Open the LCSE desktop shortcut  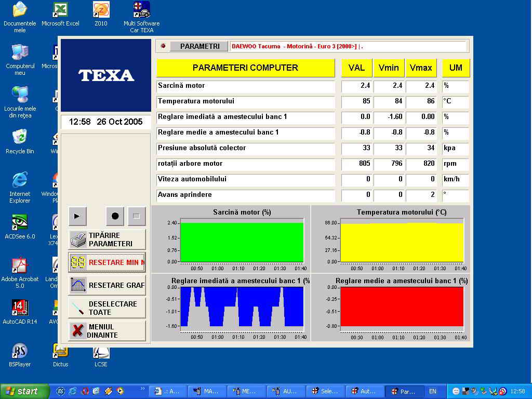[101, 355]
